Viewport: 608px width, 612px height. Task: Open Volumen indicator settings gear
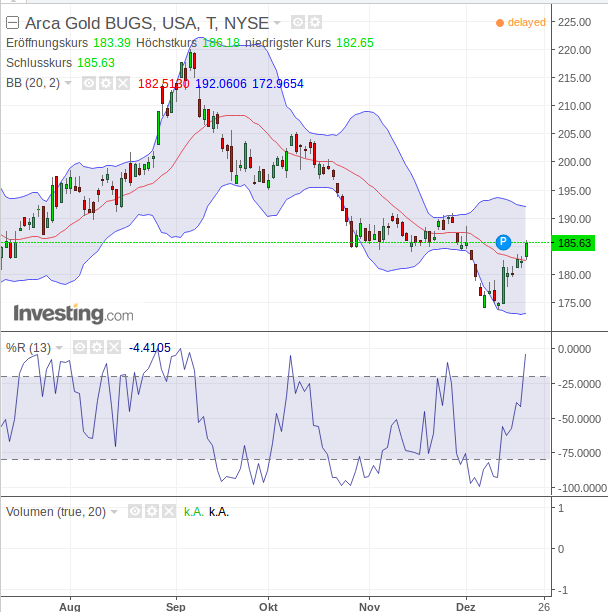[152, 511]
